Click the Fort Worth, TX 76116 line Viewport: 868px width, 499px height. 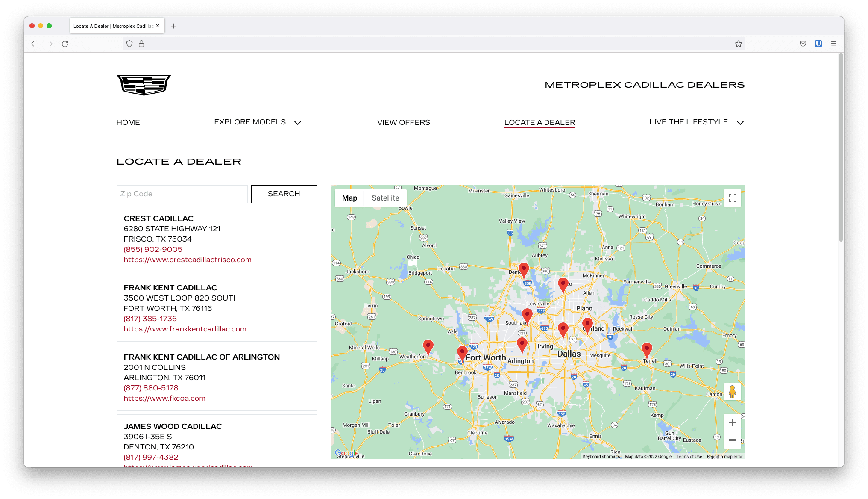pyautogui.click(x=167, y=308)
